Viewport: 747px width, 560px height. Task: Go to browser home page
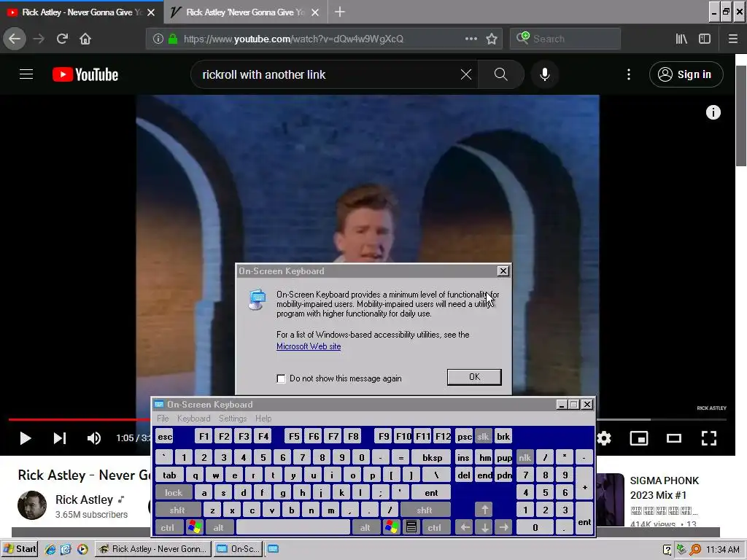pos(85,39)
